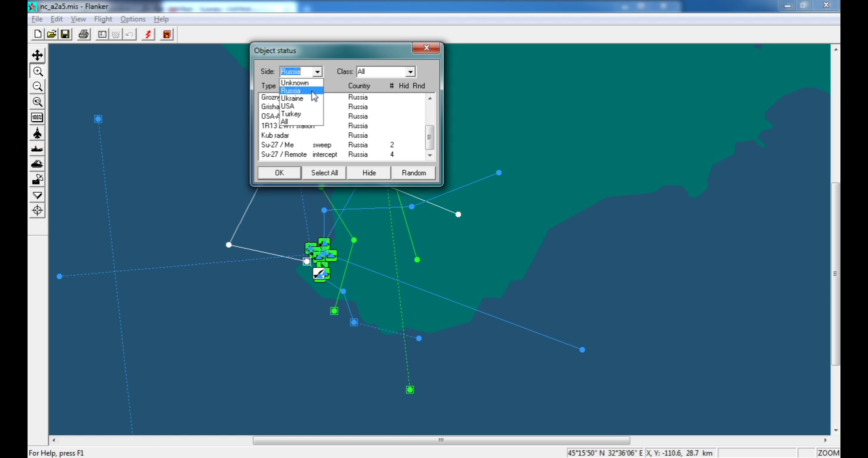
Task: Choose Ukraine in the Side dropdown list
Action: point(292,98)
